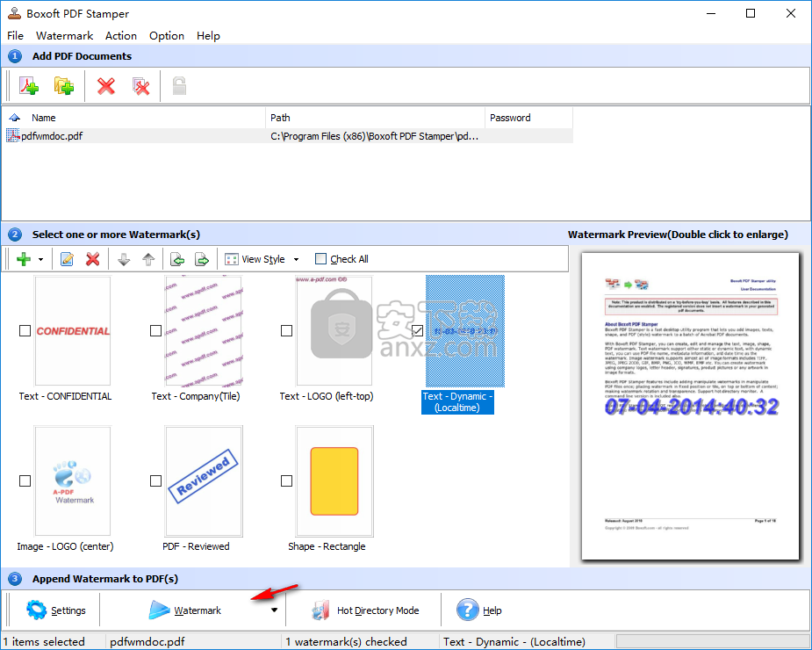The height and width of the screenshot is (650, 812).
Task: Select the Company(Tile) watermark thumbnail
Action: 204,330
